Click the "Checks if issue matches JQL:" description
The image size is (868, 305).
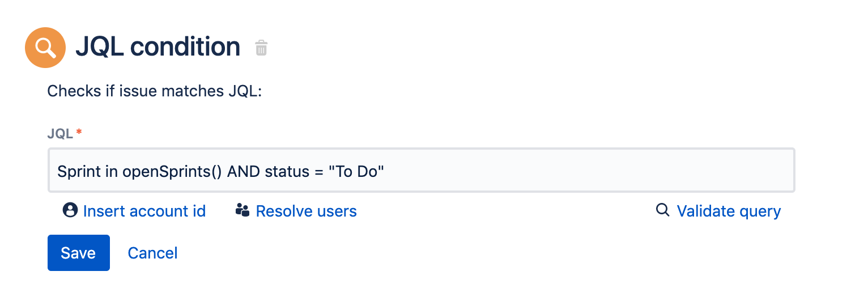(155, 91)
